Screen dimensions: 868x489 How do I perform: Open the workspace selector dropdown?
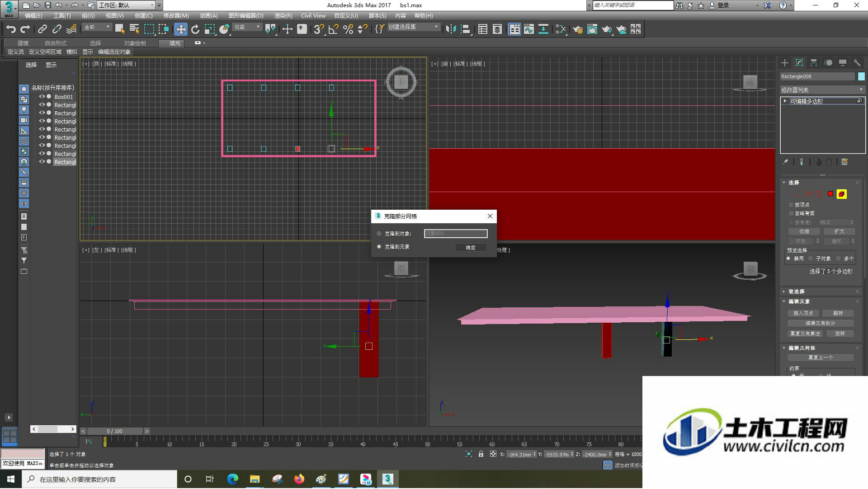pyautogui.click(x=126, y=5)
